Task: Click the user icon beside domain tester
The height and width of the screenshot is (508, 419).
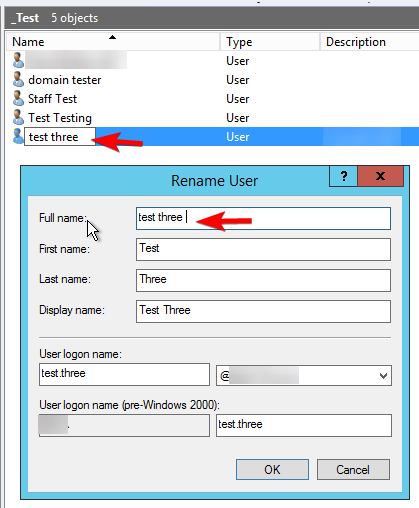Action: [x=18, y=80]
